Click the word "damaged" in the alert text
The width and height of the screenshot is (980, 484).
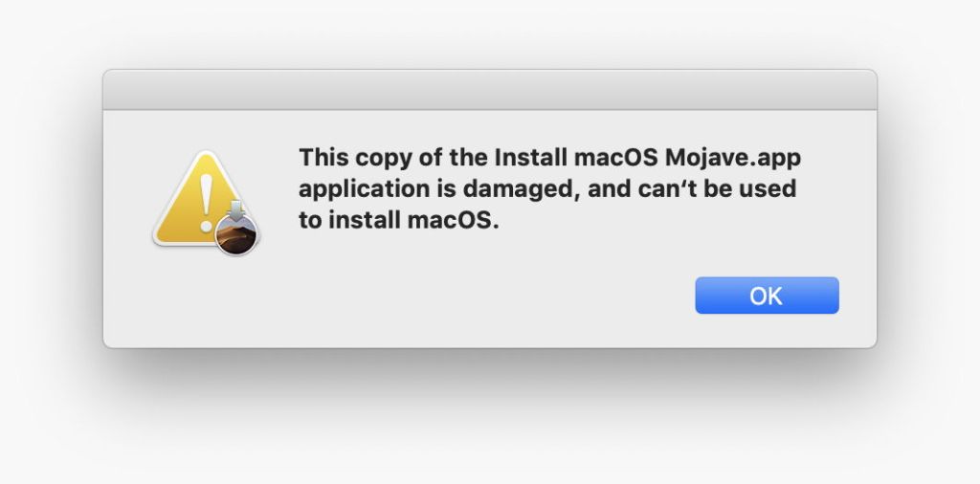[518, 188]
